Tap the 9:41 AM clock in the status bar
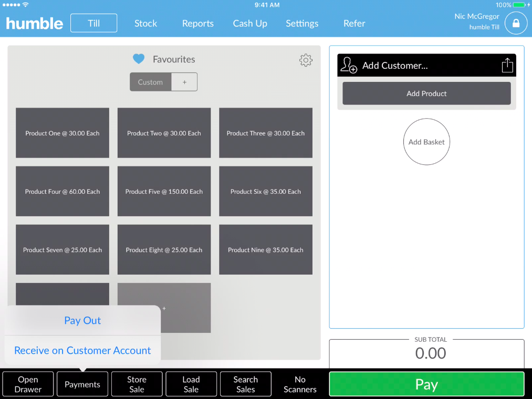532x399 pixels. tap(267, 5)
